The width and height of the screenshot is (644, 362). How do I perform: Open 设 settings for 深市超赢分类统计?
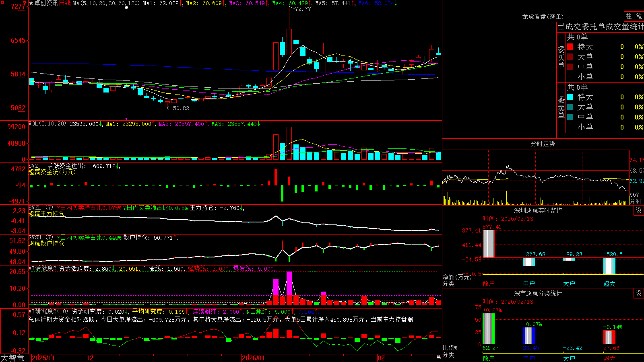(x=639, y=293)
